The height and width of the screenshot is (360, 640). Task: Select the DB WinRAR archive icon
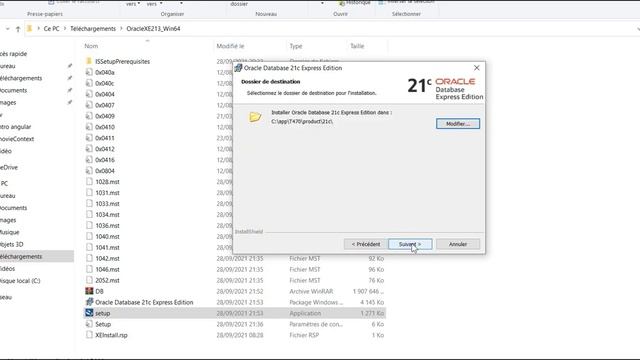click(89, 291)
